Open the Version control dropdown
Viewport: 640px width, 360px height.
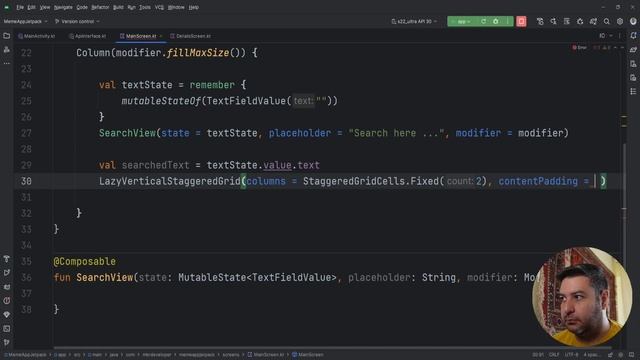pos(77,21)
